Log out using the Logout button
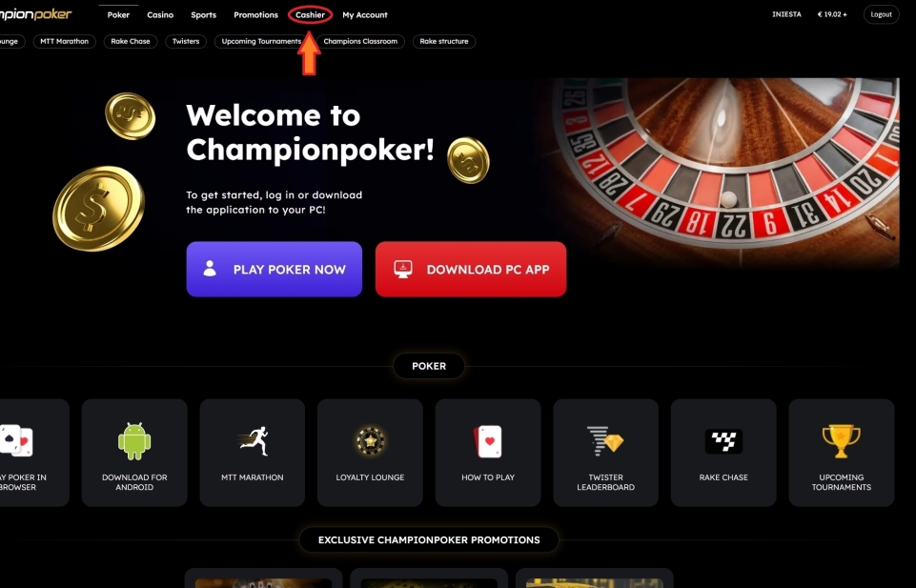 [x=881, y=14]
